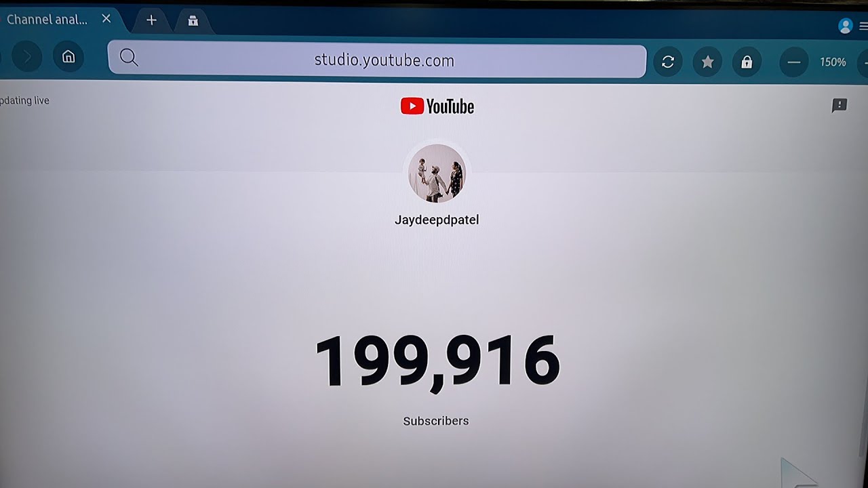Click the 150% zoom level indicator

click(833, 62)
